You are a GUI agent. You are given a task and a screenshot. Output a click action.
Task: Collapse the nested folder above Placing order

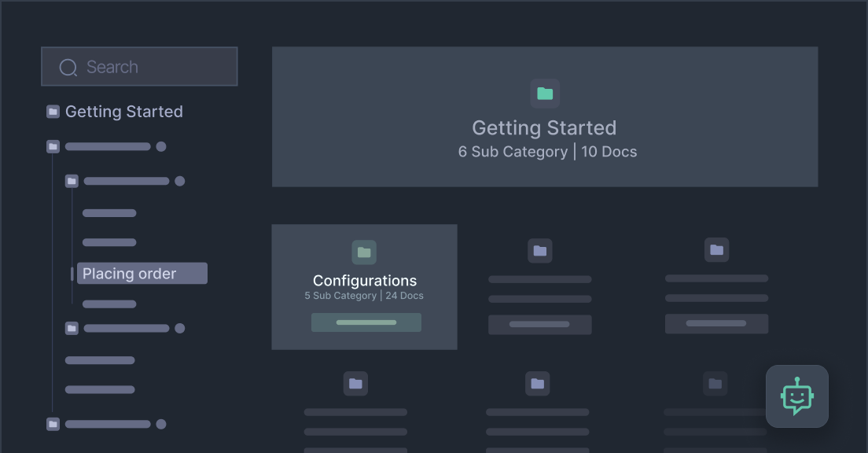(72, 181)
